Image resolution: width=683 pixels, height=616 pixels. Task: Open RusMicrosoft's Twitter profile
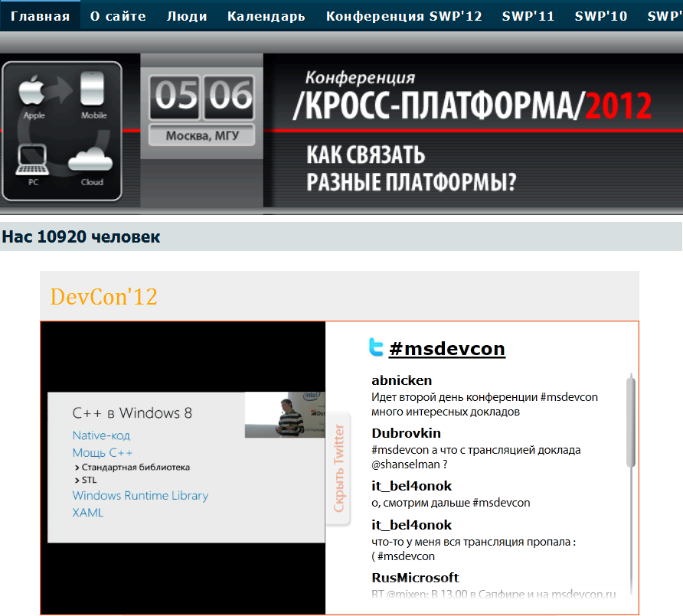pyautogui.click(x=415, y=578)
